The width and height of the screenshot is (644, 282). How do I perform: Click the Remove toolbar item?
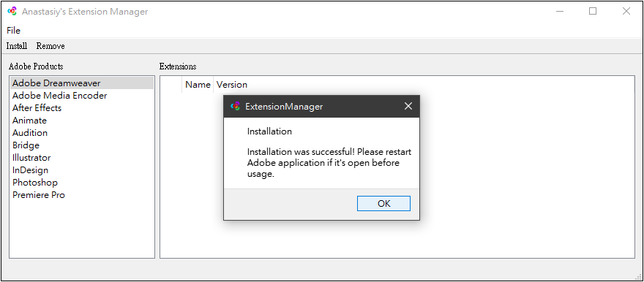[x=50, y=46]
